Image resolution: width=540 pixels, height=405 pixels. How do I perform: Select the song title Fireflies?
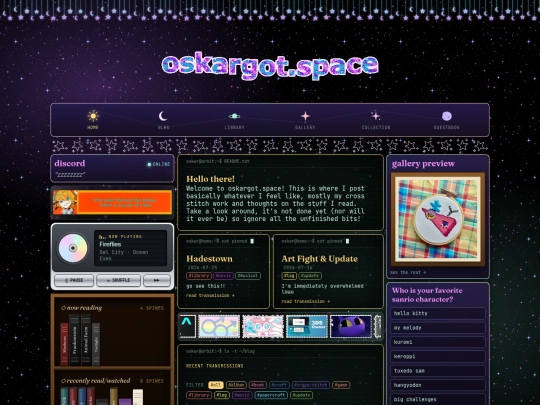(x=110, y=245)
